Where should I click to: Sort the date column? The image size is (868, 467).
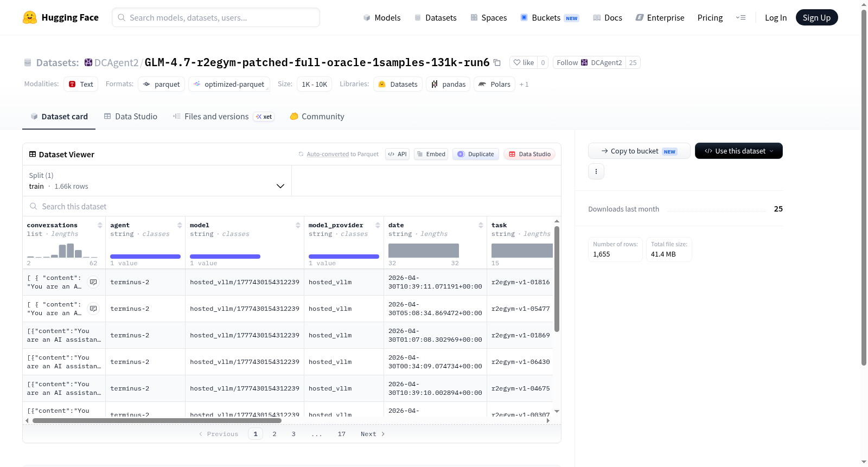coord(481,225)
